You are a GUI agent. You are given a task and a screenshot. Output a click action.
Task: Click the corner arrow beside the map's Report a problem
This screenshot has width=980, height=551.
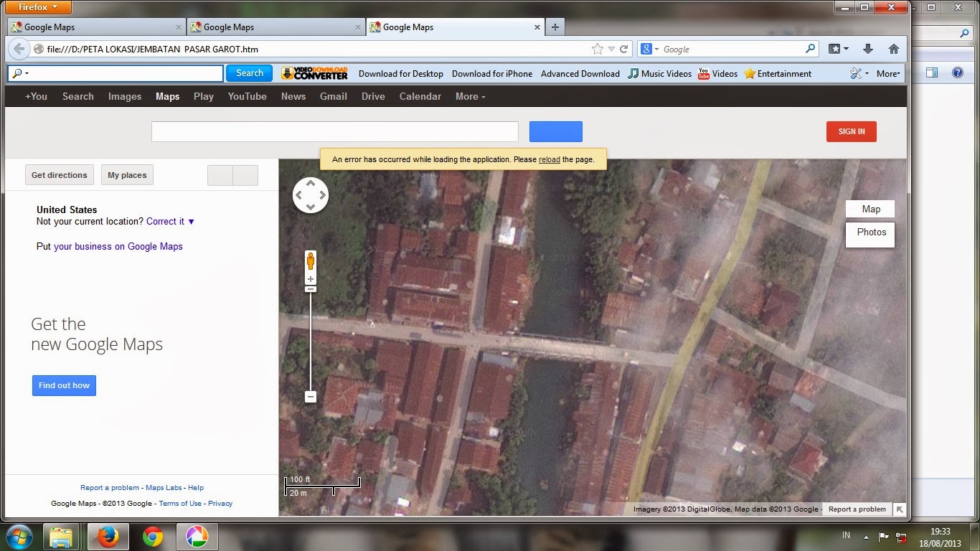click(899, 509)
